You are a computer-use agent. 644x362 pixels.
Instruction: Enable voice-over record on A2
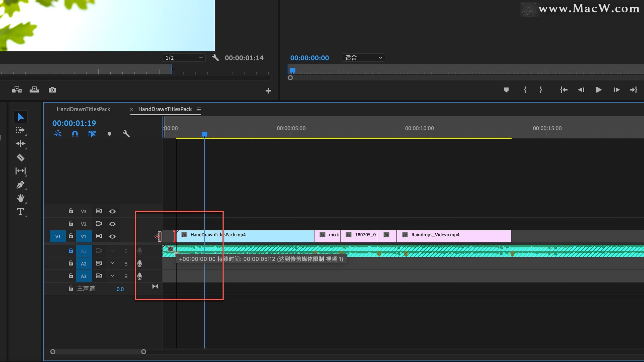(140, 263)
